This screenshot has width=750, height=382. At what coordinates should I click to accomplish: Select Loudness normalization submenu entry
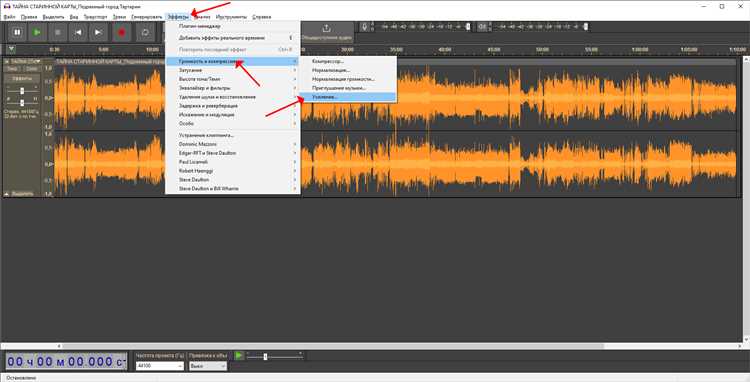pos(348,79)
